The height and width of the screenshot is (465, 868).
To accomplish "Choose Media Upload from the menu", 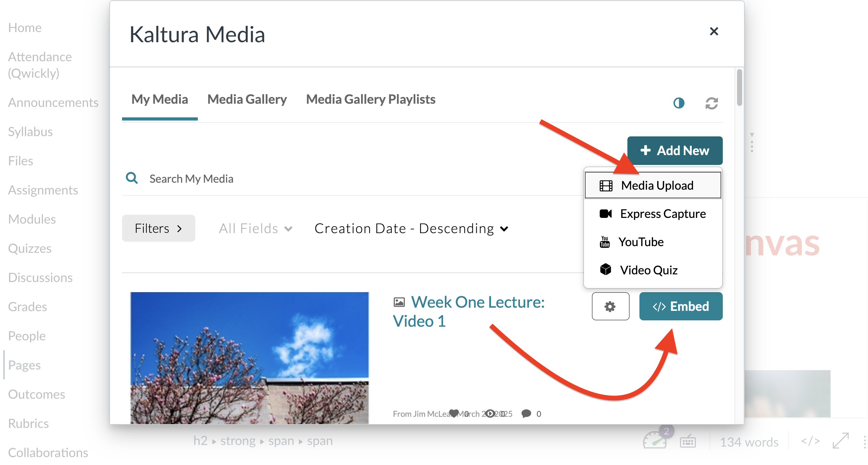I will tap(653, 186).
